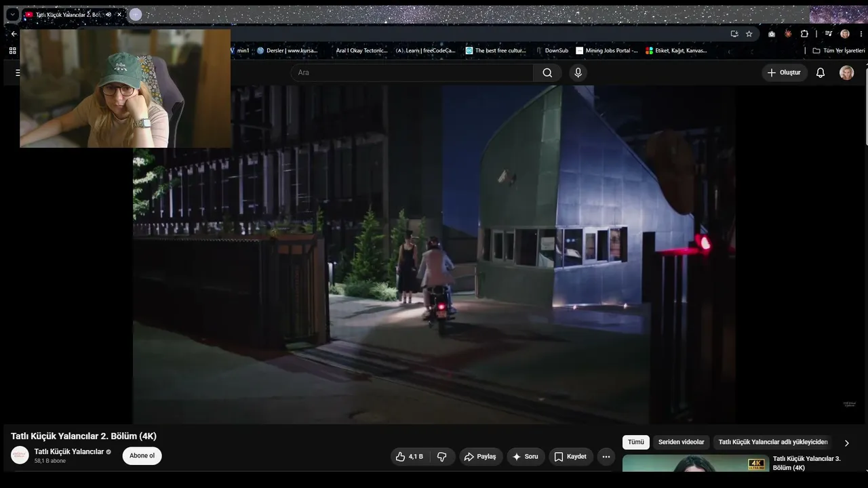This screenshot has height=488, width=868.
Task: Click the install/cast icon in address bar
Action: click(734, 34)
